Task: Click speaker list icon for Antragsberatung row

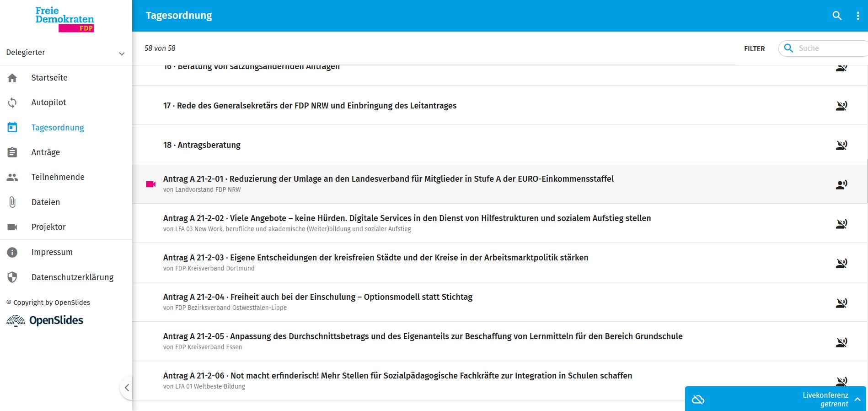Action: pos(841,145)
